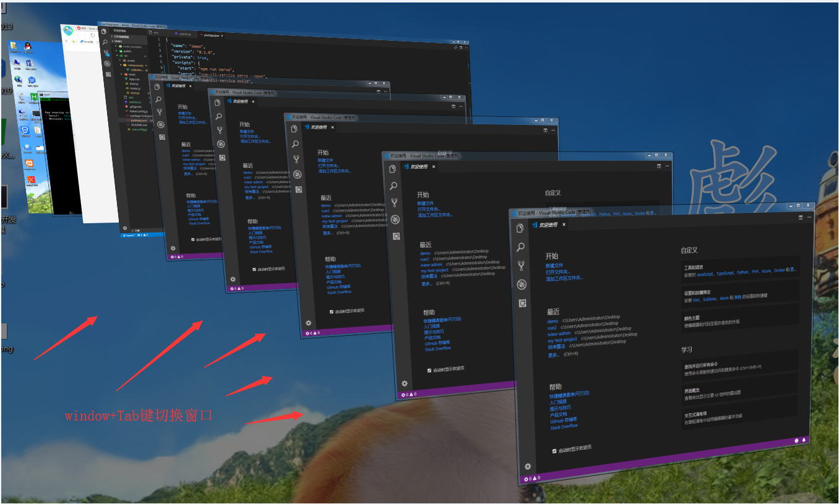Click GitHub 存储库 link in the frontmost window
The height and width of the screenshot is (504, 839).
tap(563, 420)
